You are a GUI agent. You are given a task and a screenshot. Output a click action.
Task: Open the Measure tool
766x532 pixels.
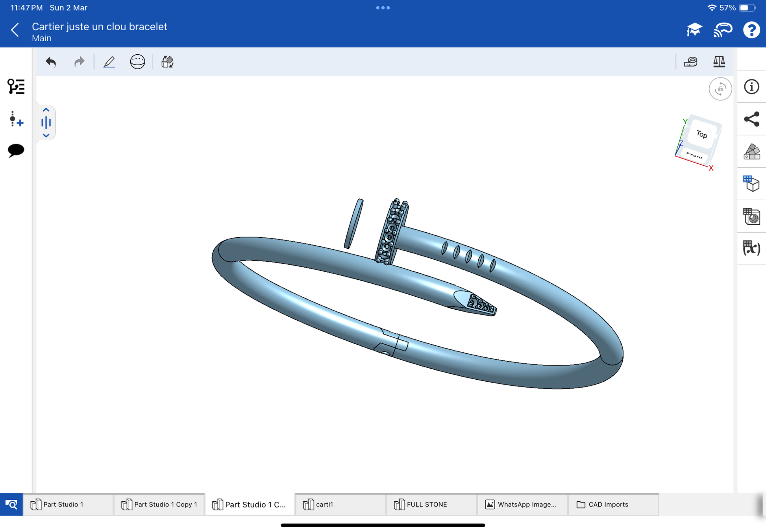pyautogui.click(x=690, y=62)
